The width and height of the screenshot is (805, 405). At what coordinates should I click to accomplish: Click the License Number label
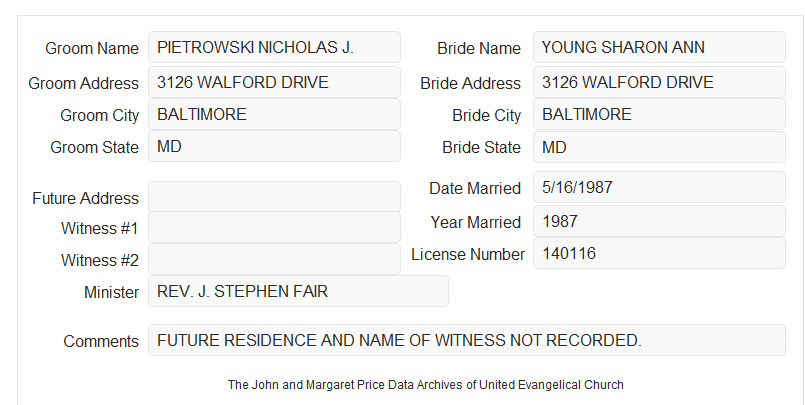click(468, 255)
